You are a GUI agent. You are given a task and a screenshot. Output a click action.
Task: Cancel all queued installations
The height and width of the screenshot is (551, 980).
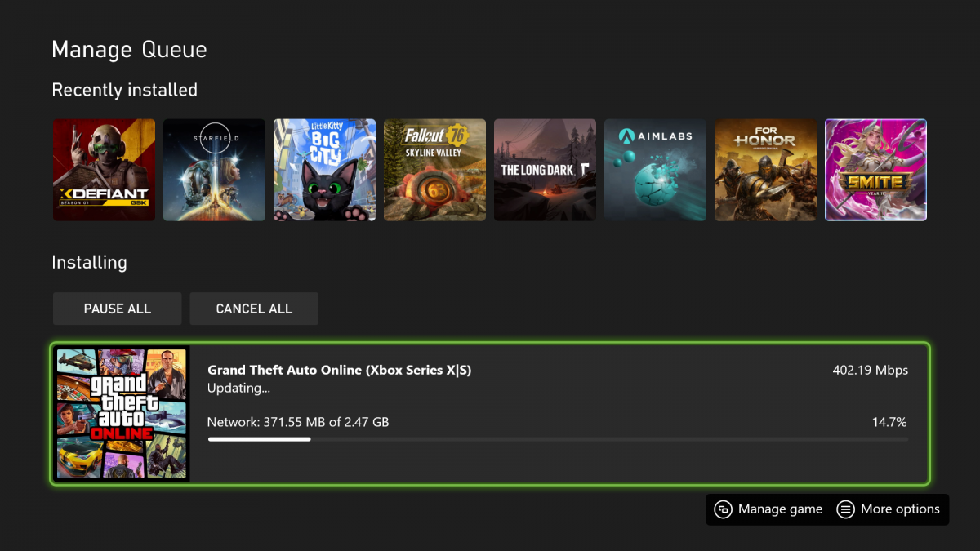253,309
